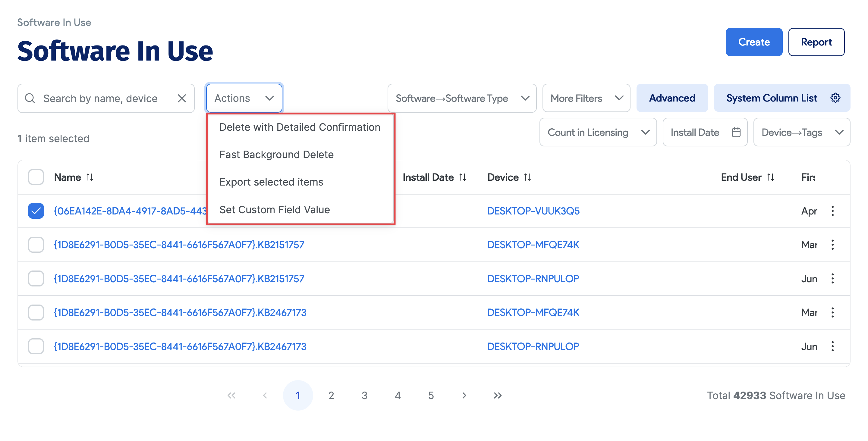Select all rows with the header checkbox
Viewport: 868px width, 441px height.
pos(36,177)
